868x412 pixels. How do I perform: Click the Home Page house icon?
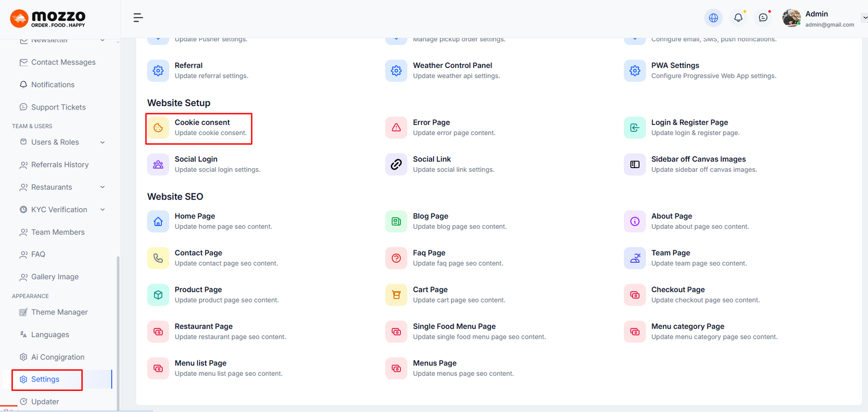[x=158, y=222]
